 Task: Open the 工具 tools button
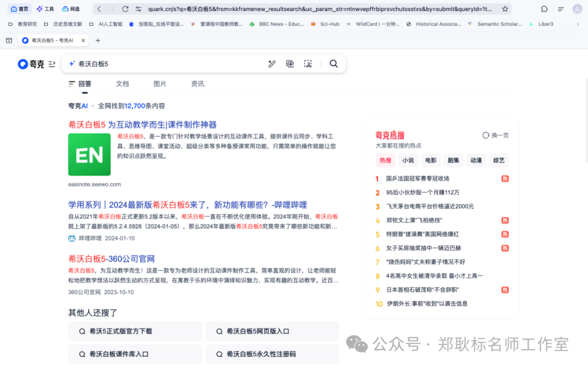pos(45,9)
